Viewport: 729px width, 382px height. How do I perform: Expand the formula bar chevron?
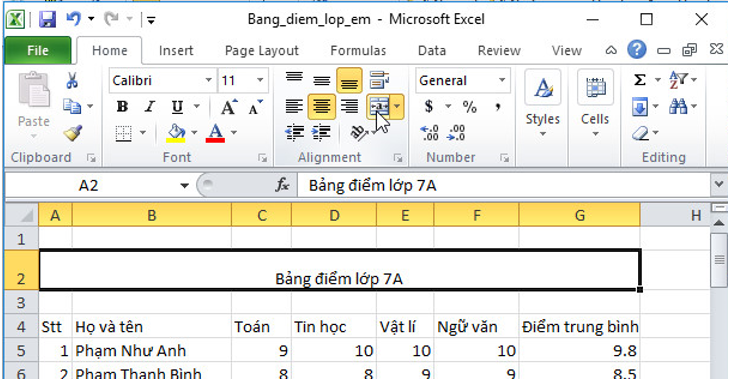click(x=719, y=185)
